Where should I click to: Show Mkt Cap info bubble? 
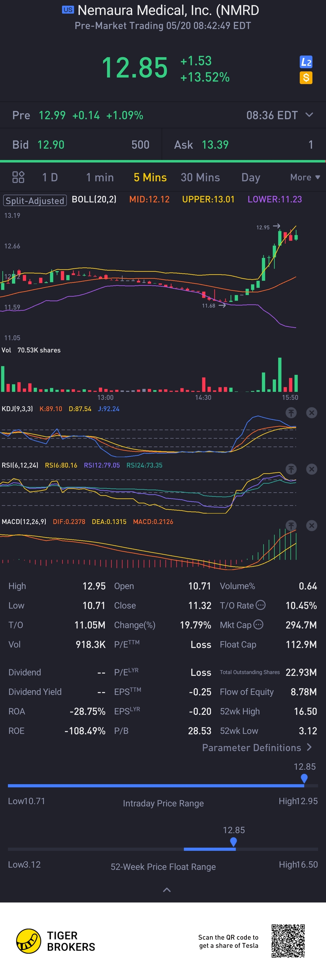coord(258,624)
